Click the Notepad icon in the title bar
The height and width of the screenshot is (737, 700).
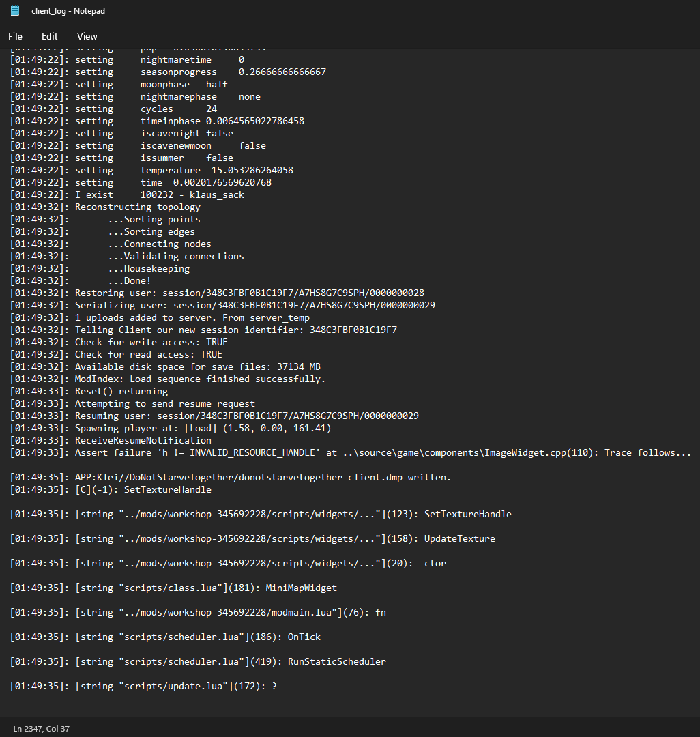click(15, 11)
